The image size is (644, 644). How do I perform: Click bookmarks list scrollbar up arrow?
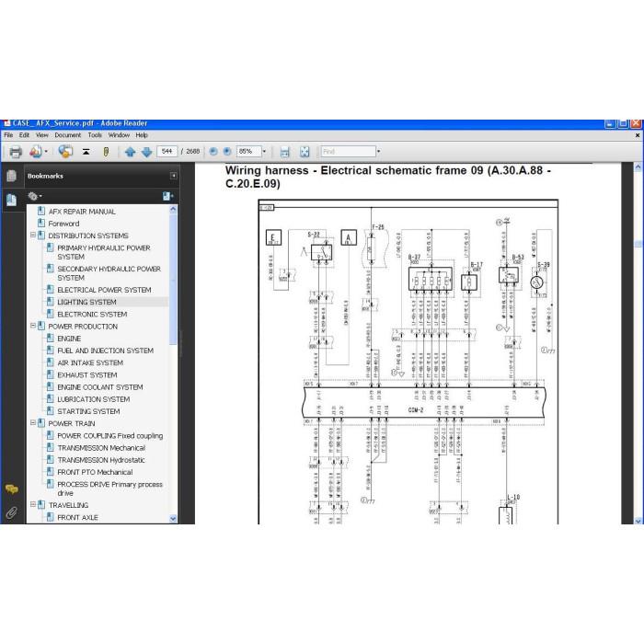point(173,209)
